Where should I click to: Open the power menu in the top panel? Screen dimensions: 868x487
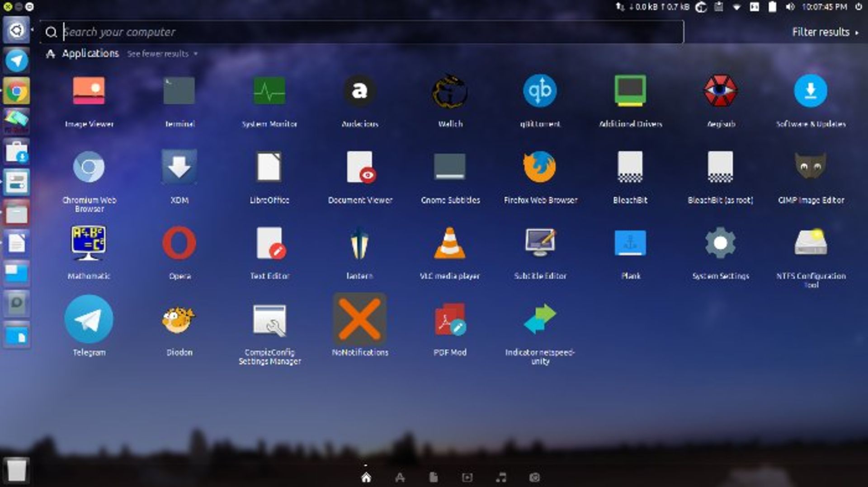(x=859, y=7)
